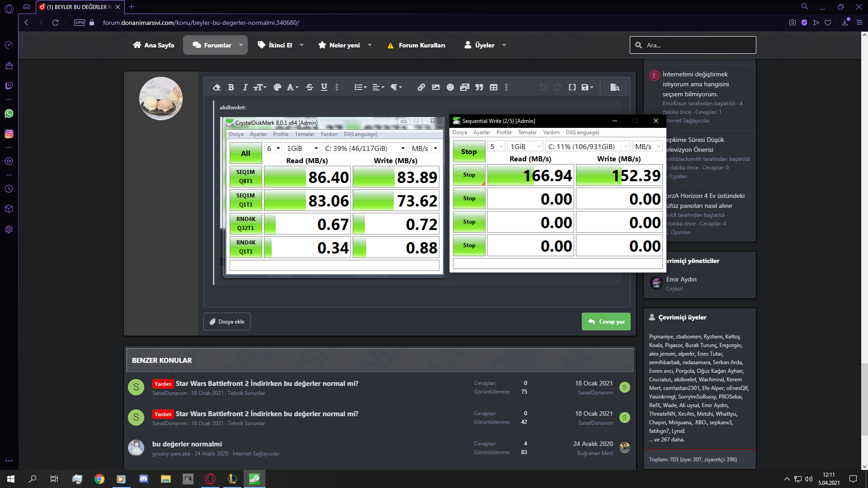Open font size dropdown in editor toolbar
This screenshot has height=488, width=868.
pyautogui.click(x=260, y=87)
